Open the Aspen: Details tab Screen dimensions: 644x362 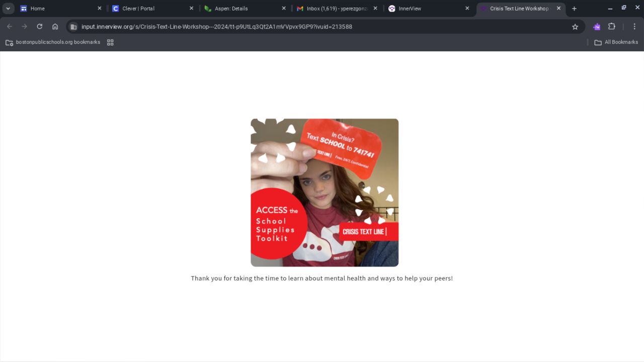click(x=245, y=9)
